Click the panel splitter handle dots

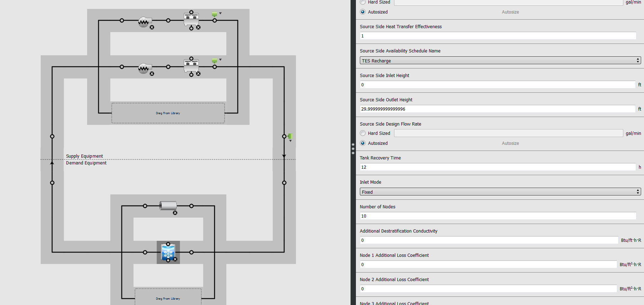tap(353, 148)
